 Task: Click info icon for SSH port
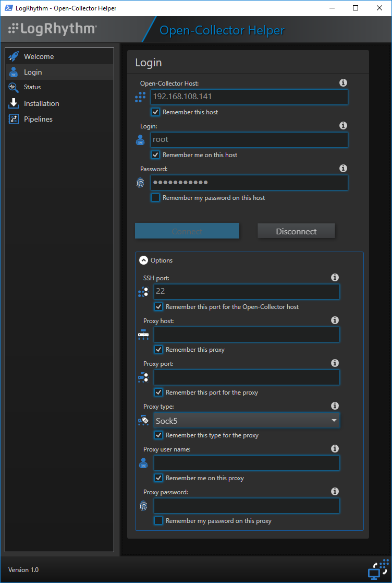click(335, 277)
